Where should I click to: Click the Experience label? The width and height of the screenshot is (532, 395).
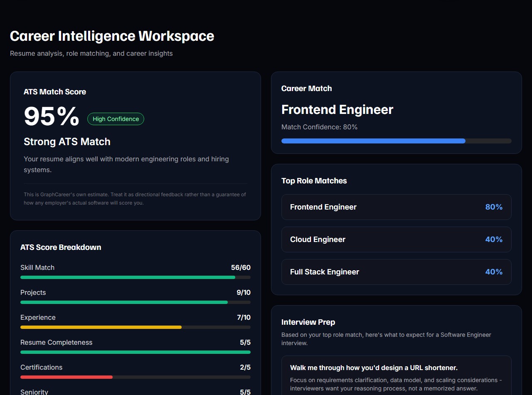(38, 317)
